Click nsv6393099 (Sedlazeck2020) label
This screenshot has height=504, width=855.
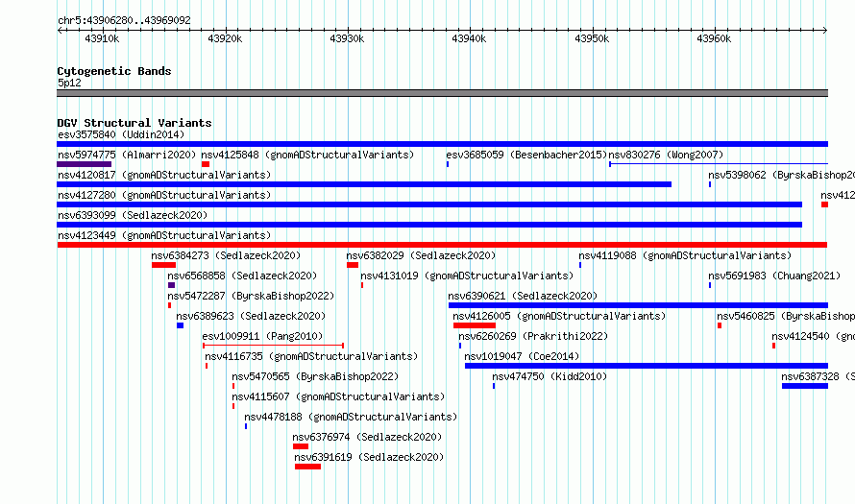tap(133, 215)
